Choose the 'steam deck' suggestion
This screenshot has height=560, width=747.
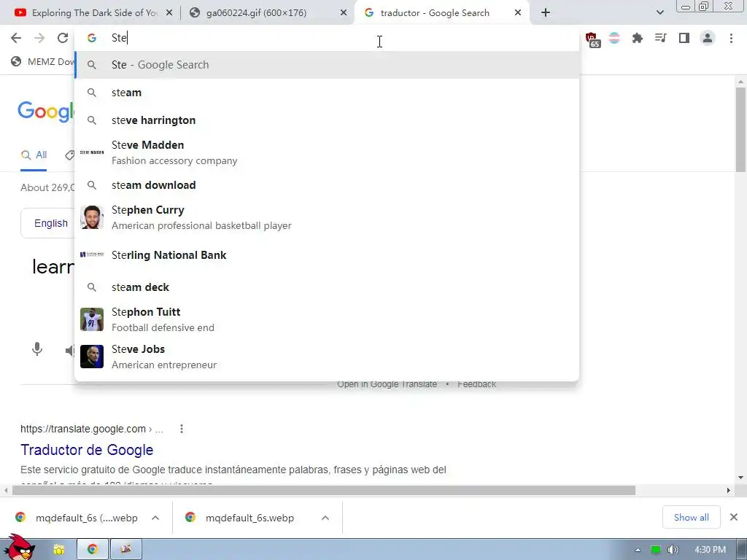pyautogui.click(x=327, y=287)
